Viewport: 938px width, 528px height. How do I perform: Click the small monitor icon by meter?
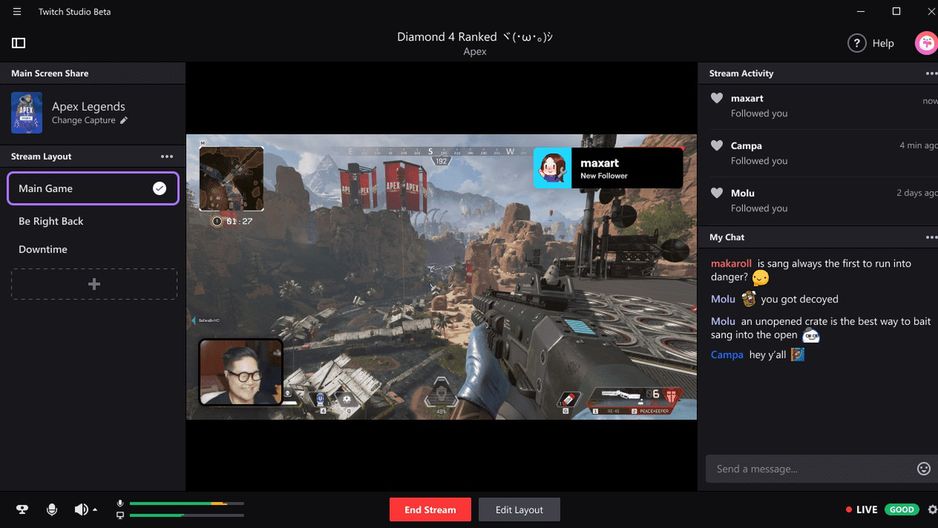pos(120,515)
